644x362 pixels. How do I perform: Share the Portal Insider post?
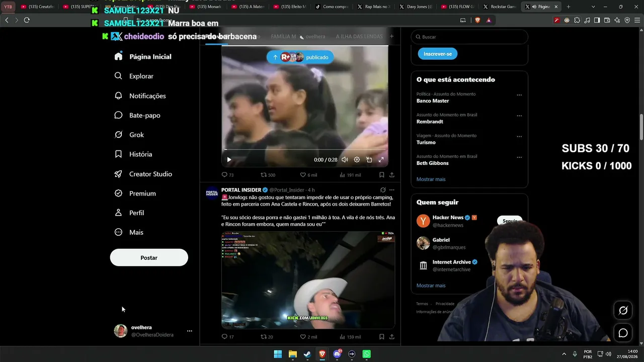click(392, 337)
